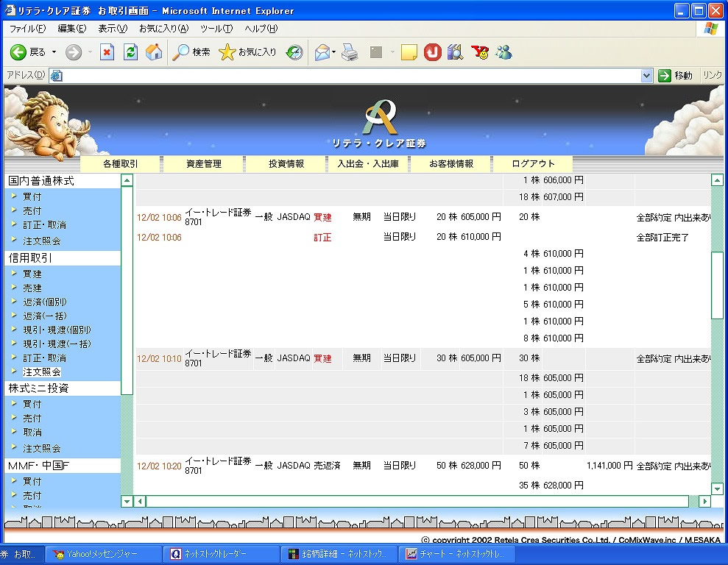728x565 pixels.
Task: Click the Messenger people icon
Action: pos(503,52)
